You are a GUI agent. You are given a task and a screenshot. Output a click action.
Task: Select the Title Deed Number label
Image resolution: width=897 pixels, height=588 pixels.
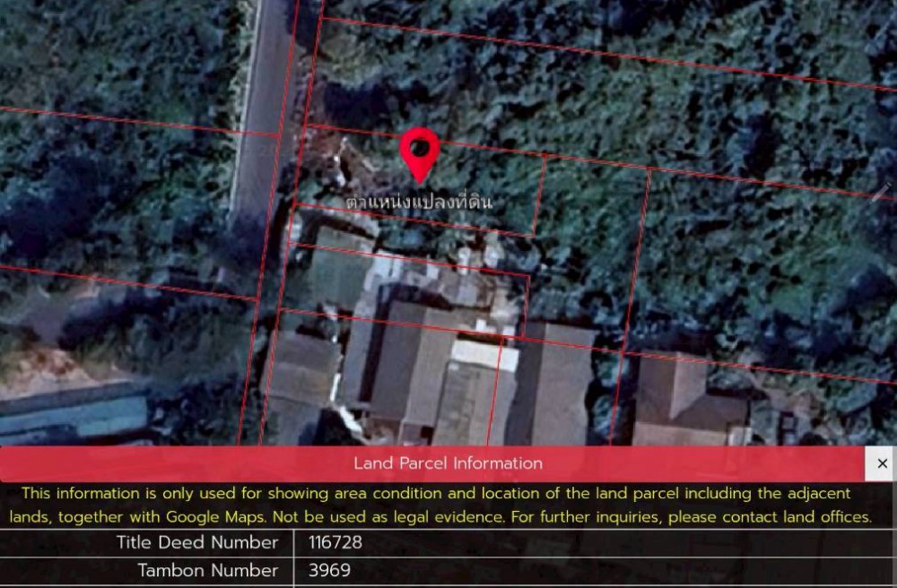point(196,542)
